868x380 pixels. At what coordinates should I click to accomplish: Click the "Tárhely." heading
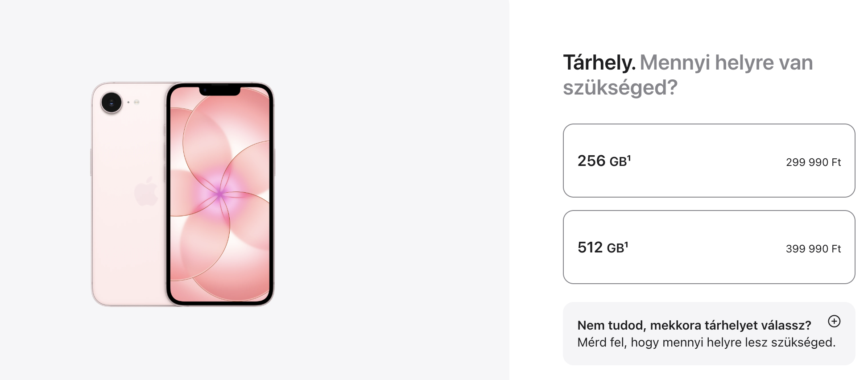coord(599,62)
